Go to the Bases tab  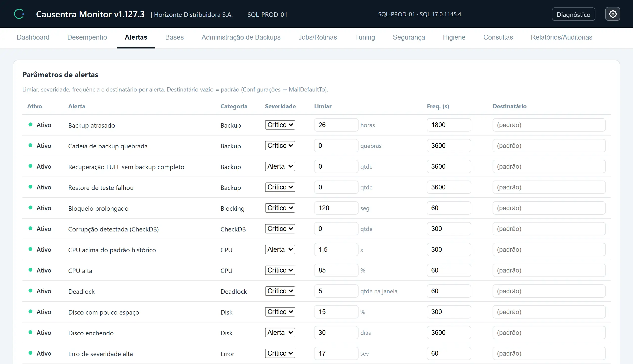[174, 37]
